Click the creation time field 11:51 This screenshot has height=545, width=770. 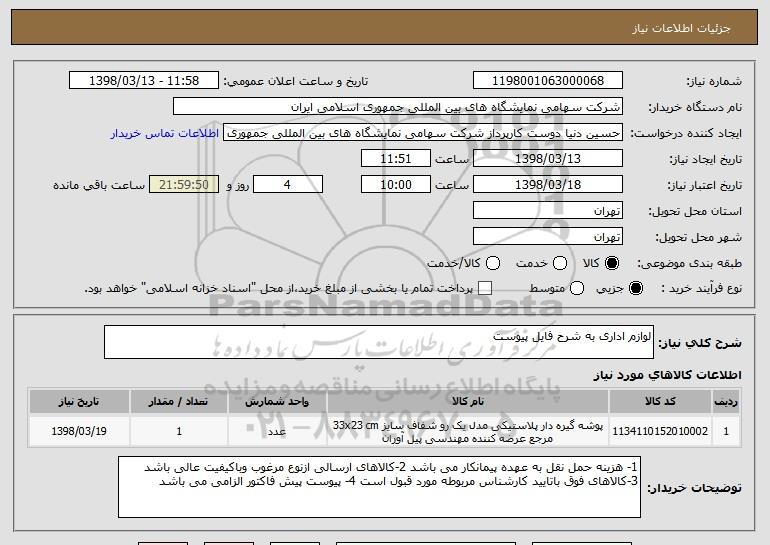pos(396,159)
